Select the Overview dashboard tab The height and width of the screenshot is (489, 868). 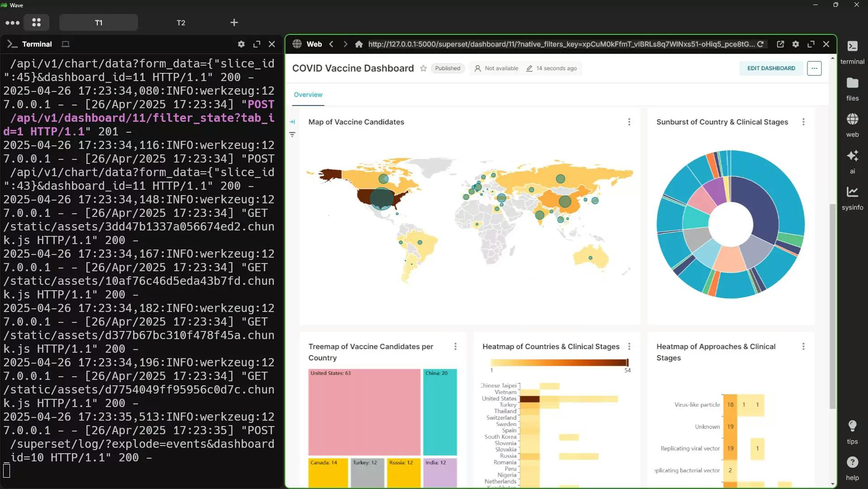308,95
